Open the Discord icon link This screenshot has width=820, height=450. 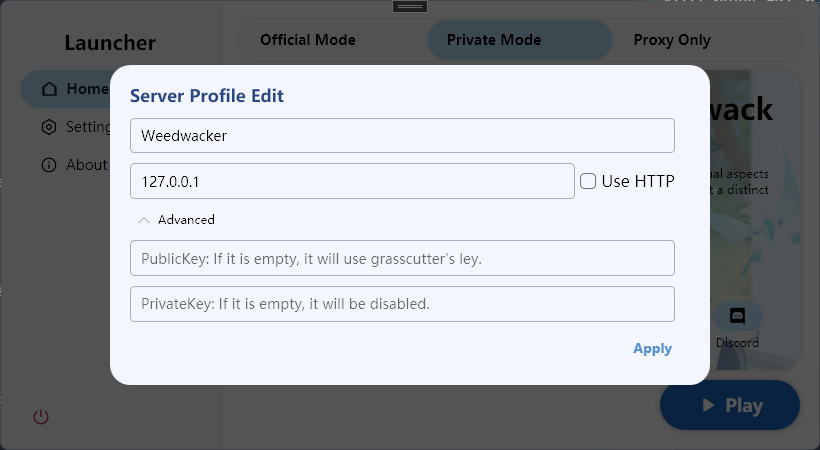[737, 316]
